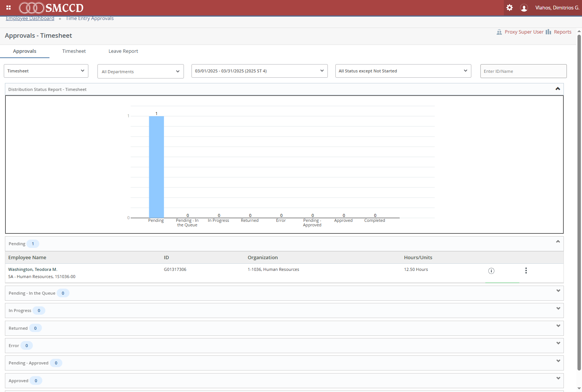Expand the Returned section
Image resolution: width=582 pixels, height=392 pixels.
point(558,326)
